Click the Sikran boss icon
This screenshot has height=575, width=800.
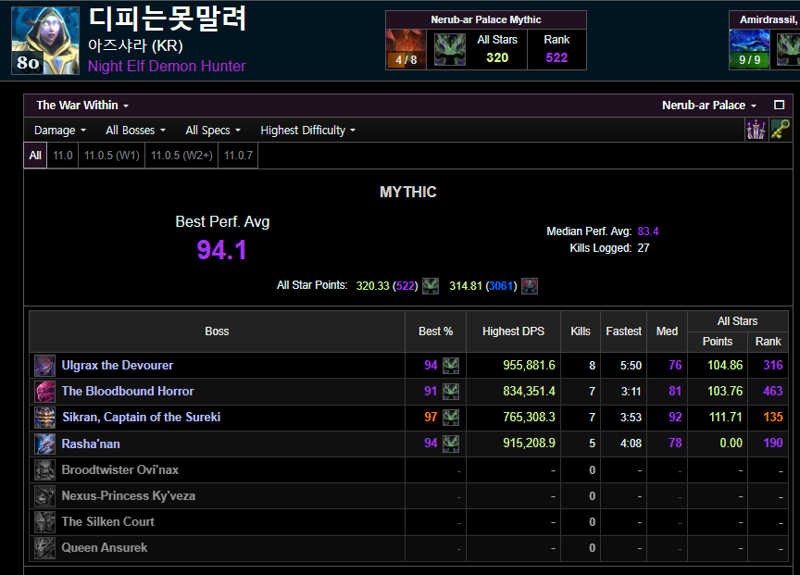coord(45,417)
